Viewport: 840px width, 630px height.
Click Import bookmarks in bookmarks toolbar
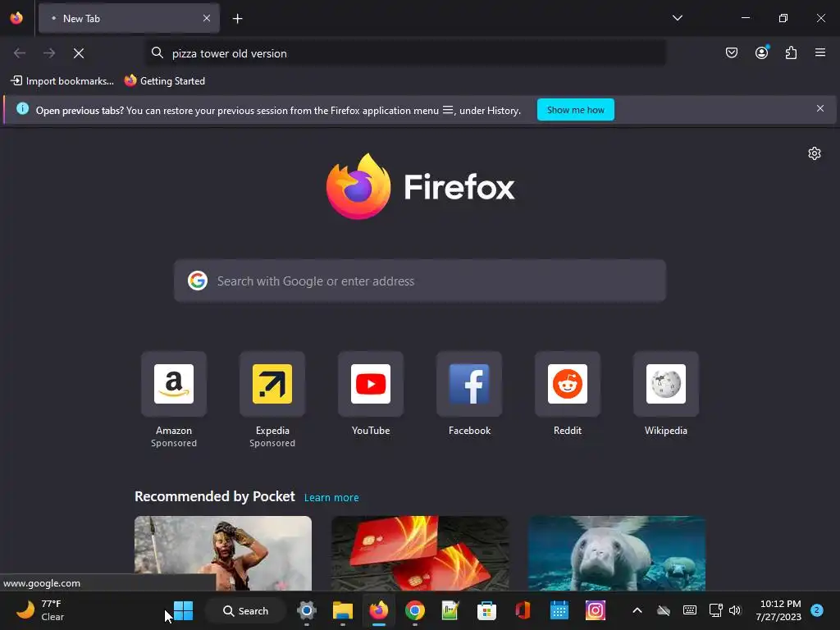coord(62,81)
